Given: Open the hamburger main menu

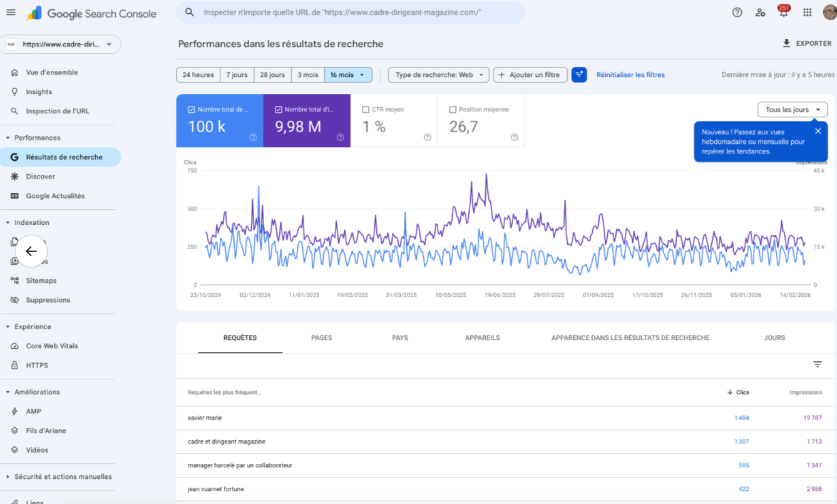Looking at the screenshot, I should (11, 13).
